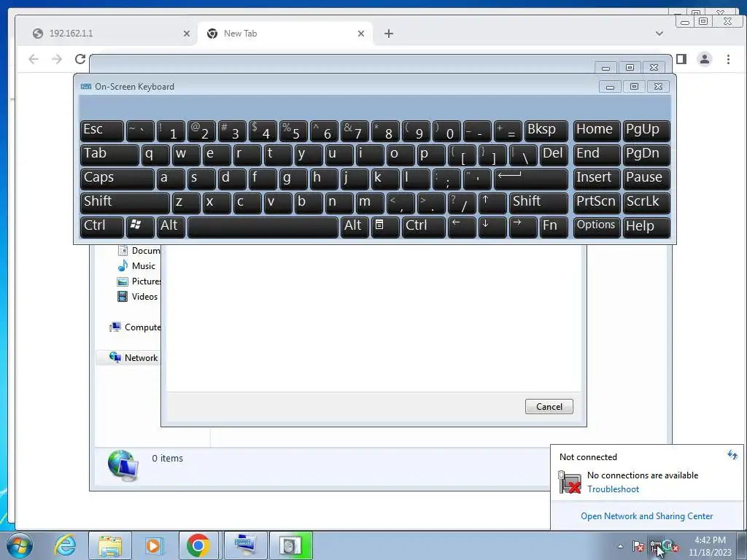Screen dimensions: 747x560
Task: Click the Tab key
Action: 109,155
